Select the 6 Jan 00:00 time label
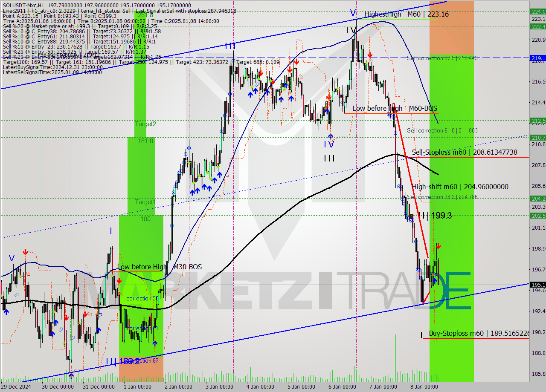546x392 pixels. pyautogui.click(x=341, y=387)
